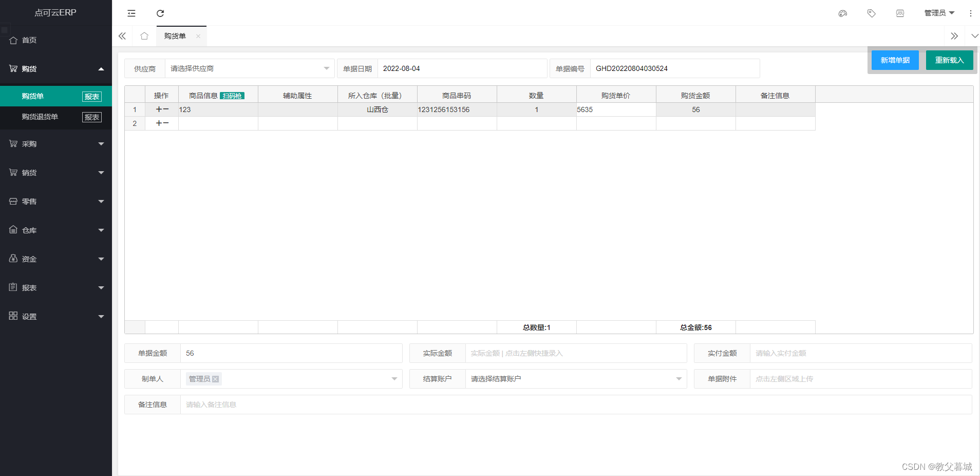Collapse the sidebar with the menu fold icon
Screen dimensions: 980x476
coord(131,13)
